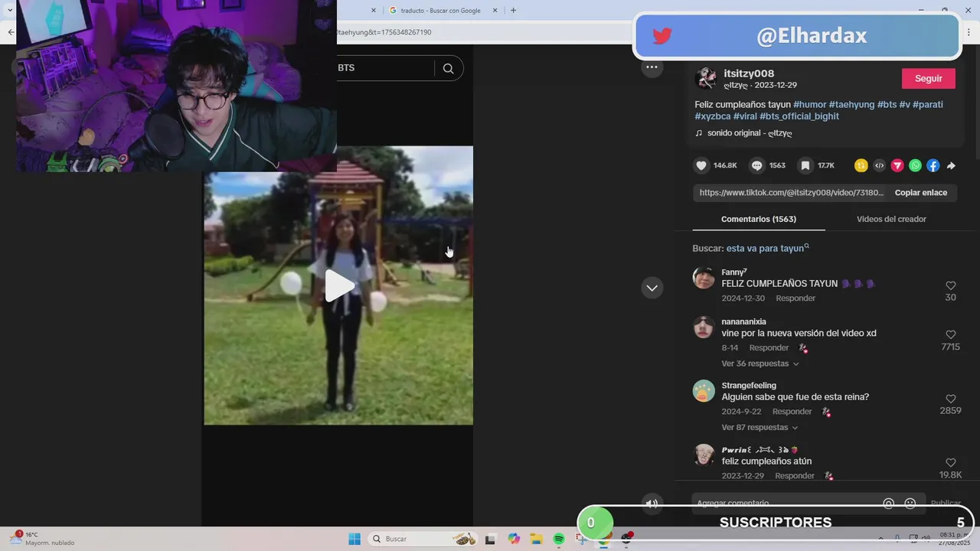The height and width of the screenshot is (551, 980).
Task: Open File Explorer from taskbar
Action: click(x=536, y=539)
